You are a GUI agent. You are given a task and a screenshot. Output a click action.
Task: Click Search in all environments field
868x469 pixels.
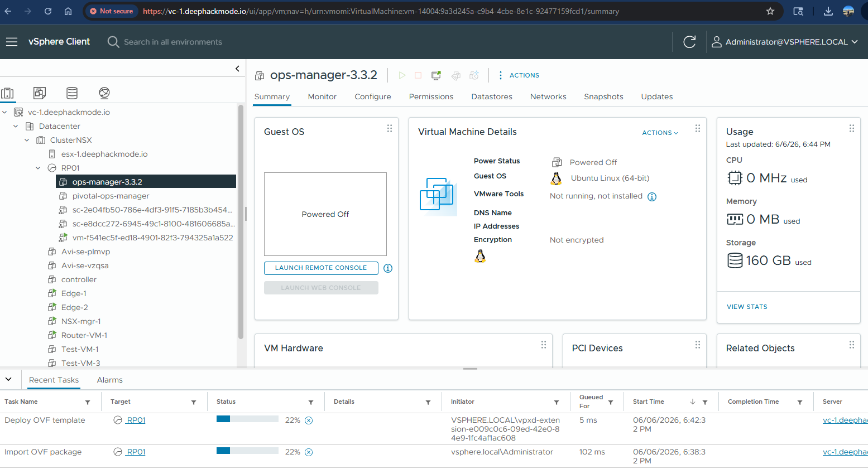pos(173,42)
